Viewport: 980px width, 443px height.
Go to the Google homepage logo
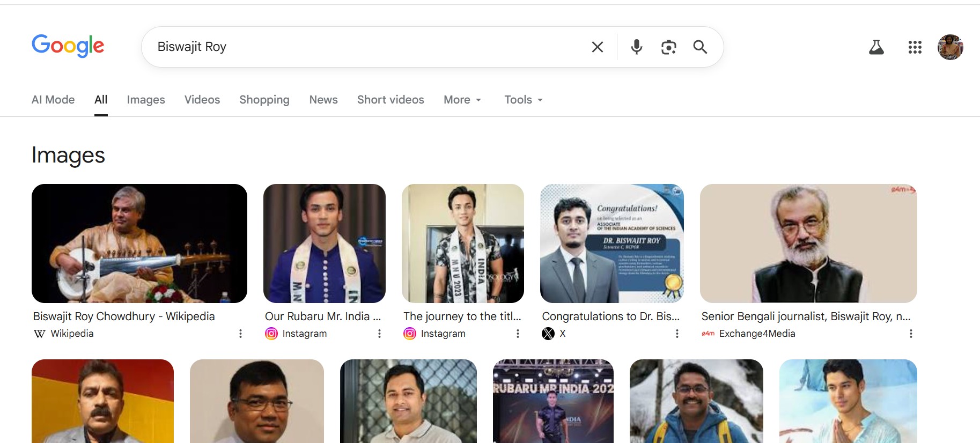[x=68, y=46]
